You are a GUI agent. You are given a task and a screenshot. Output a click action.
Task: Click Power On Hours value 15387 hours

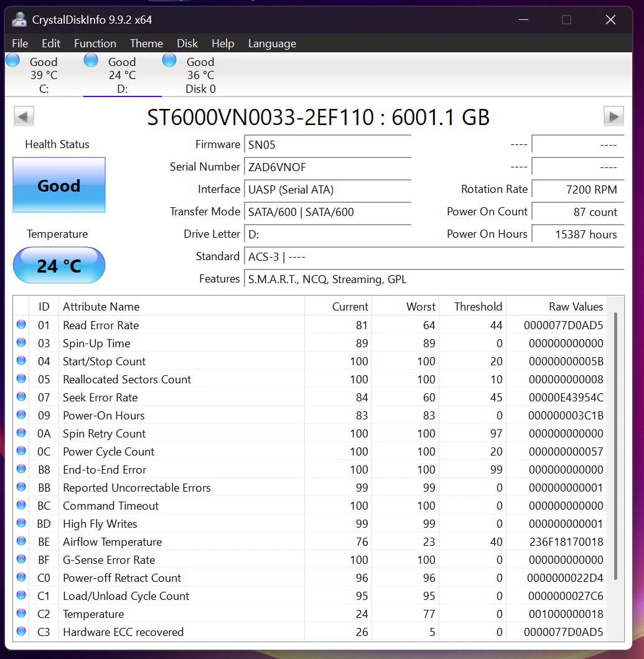coord(578,234)
